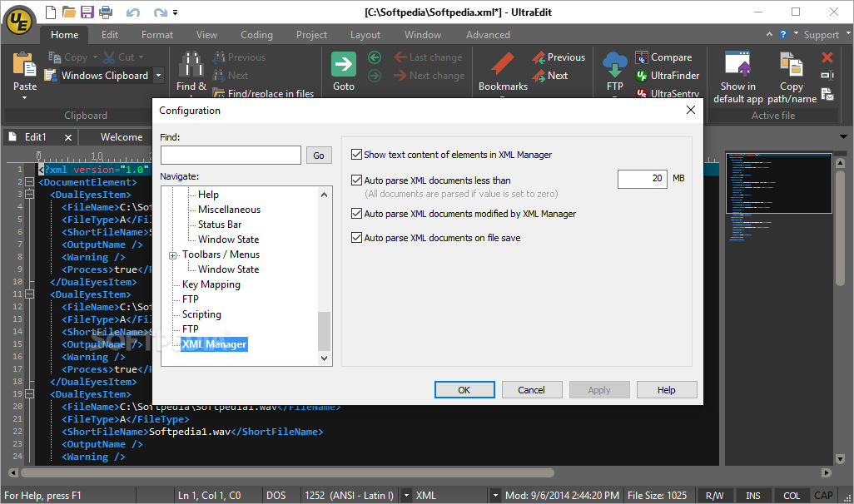This screenshot has height=504, width=854.
Task: Click the document minimap preview thumbnail
Action: (x=779, y=184)
